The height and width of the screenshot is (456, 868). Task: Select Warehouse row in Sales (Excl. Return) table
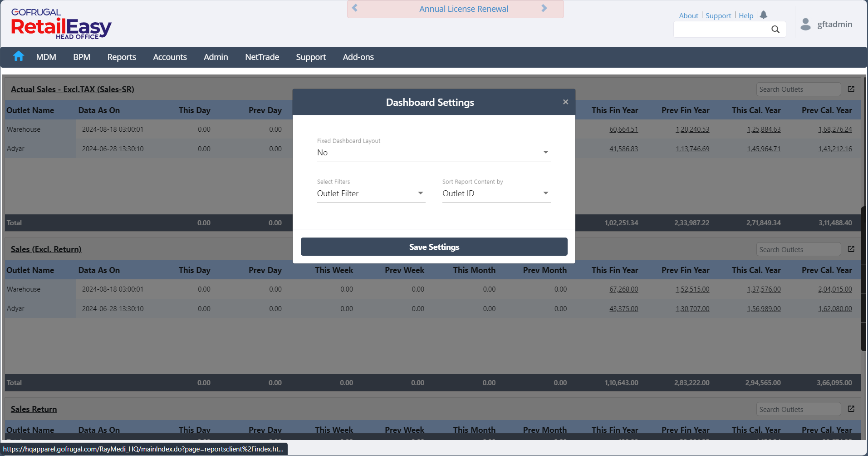[x=433, y=289]
